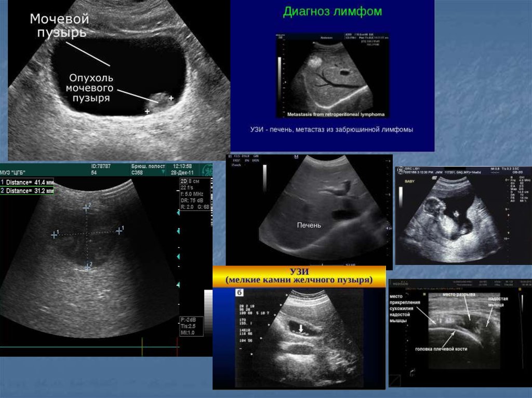Open the fetal ultrasound image labeled BABY

463,215
